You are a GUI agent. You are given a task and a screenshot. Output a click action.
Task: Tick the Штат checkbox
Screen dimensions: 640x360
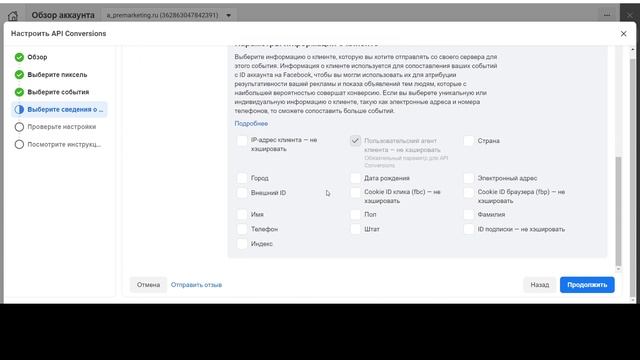(x=355, y=229)
